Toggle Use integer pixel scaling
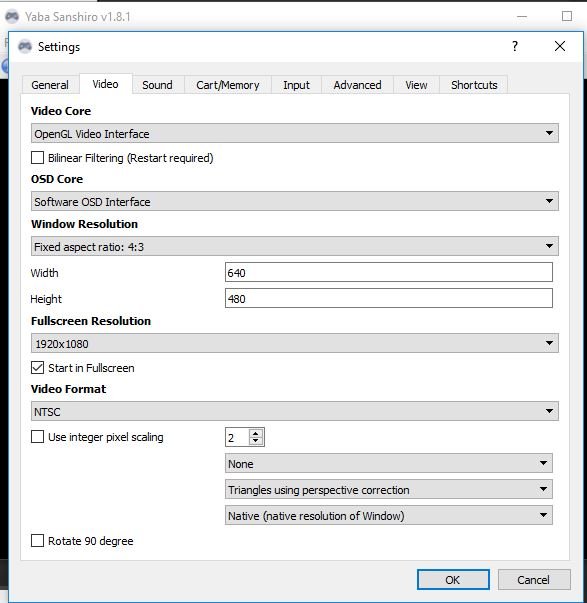This screenshot has width=587, height=603. (37, 436)
